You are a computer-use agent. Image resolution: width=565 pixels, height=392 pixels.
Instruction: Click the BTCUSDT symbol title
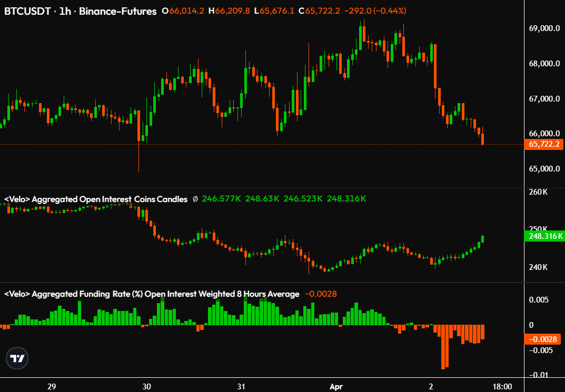[28, 11]
